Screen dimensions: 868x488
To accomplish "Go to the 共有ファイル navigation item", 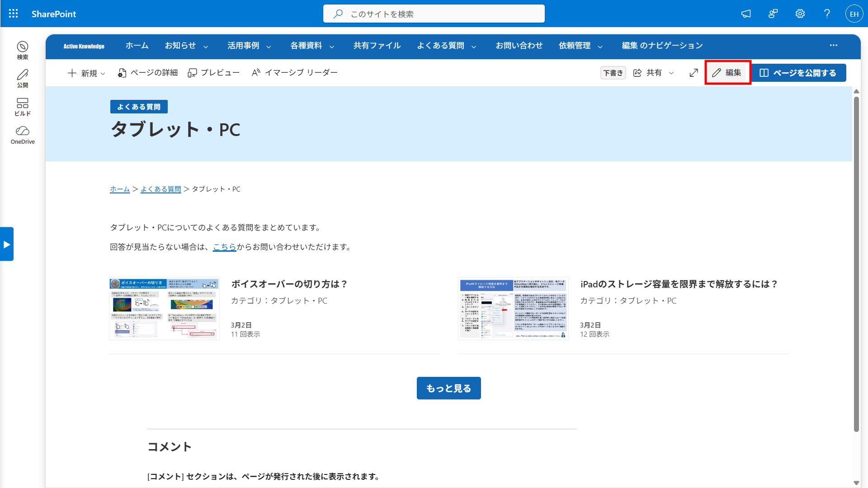I will [377, 46].
